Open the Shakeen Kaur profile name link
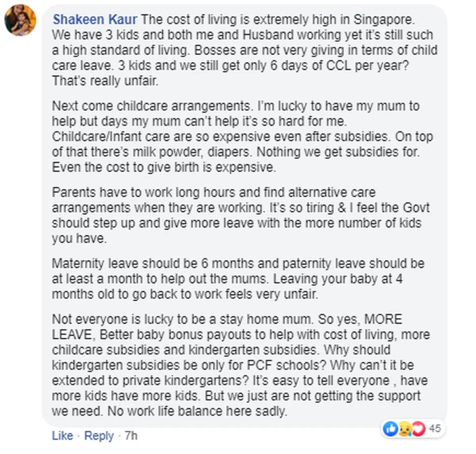The width and height of the screenshot is (476, 454). tap(95, 19)
